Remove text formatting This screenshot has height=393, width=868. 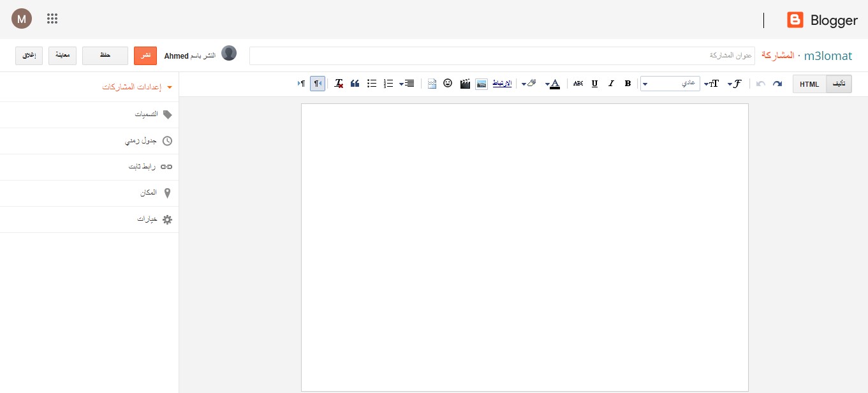(x=339, y=84)
